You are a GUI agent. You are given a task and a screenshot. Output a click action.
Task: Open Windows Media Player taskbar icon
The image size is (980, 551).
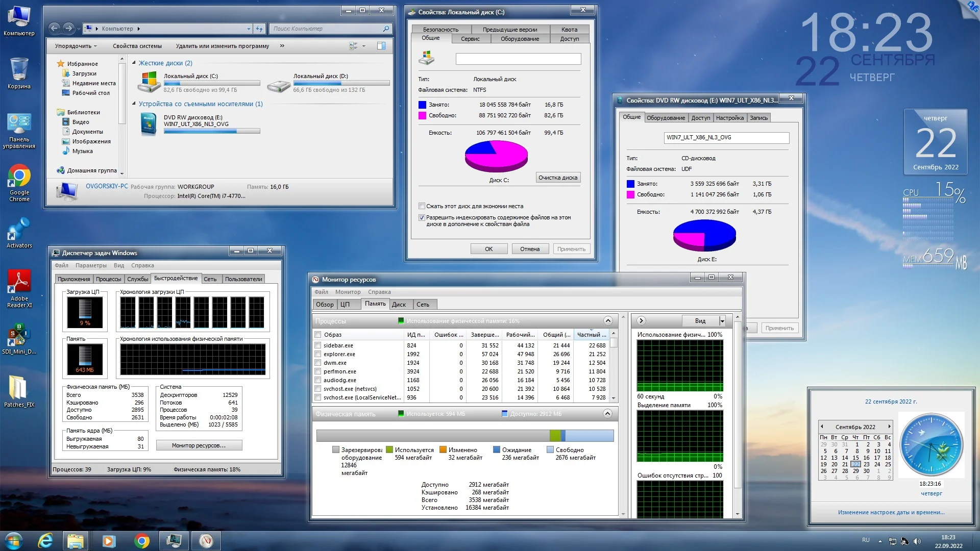pyautogui.click(x=109, y=541)
